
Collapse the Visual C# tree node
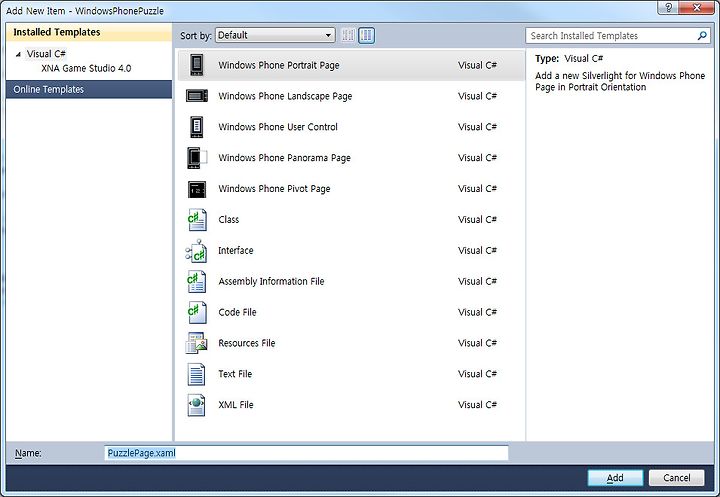point(18,54)
